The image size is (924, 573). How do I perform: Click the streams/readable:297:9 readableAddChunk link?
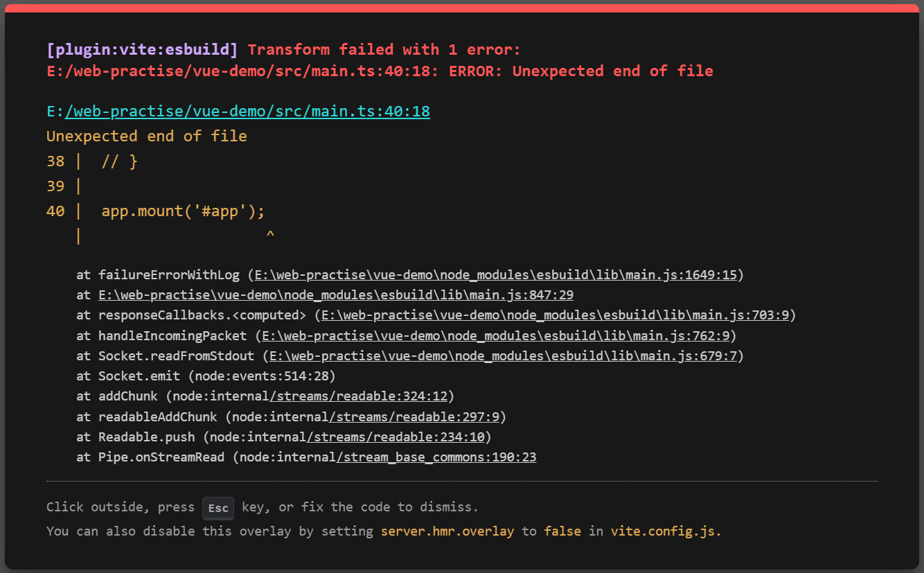pyautogui.click(x=414, y=417)
